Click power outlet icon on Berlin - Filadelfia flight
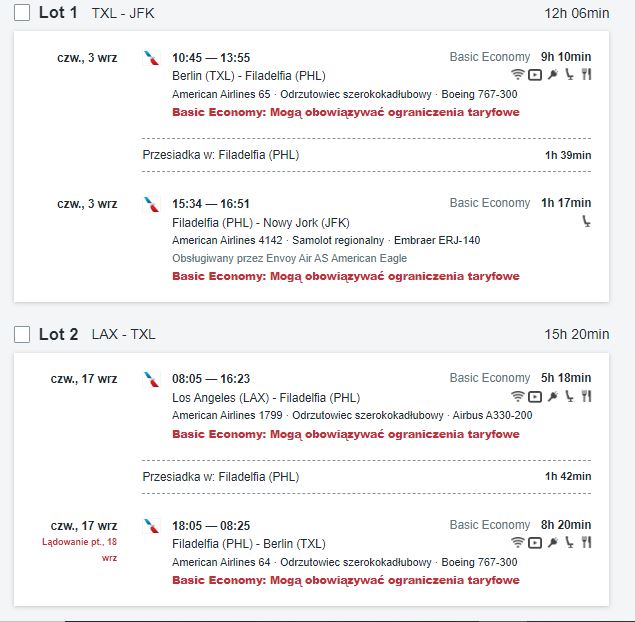 [553, 75]
